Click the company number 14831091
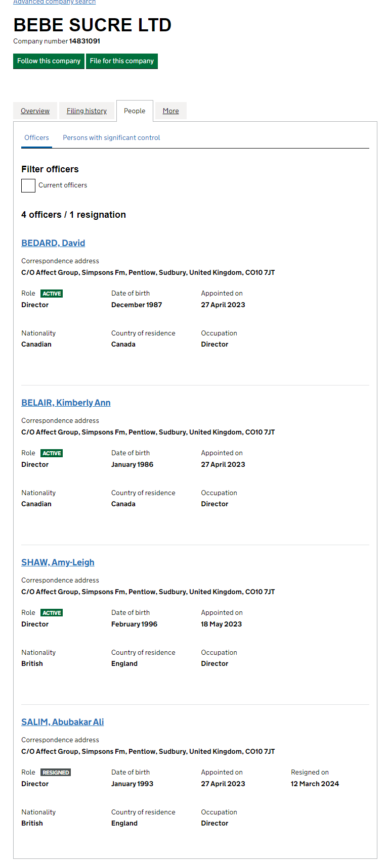This screenshot has height=868, width=388. pyautogui.click(x=84, y=41)
